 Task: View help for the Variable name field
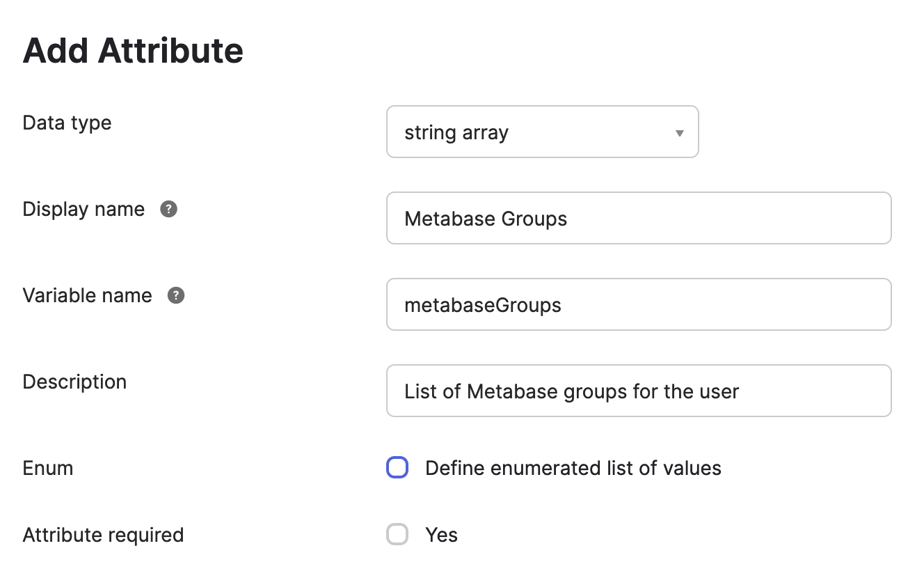175,295
